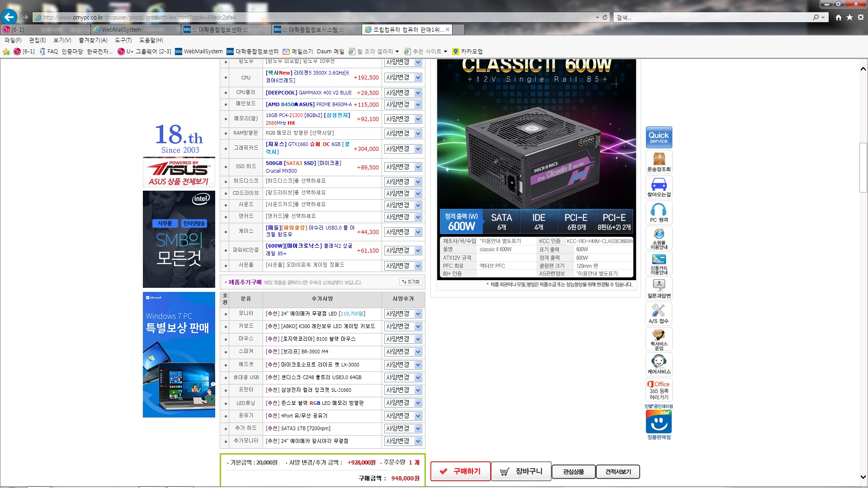Open 질문과답변 sidebar icon
868x488 pixels.
[x=659, y=289]
